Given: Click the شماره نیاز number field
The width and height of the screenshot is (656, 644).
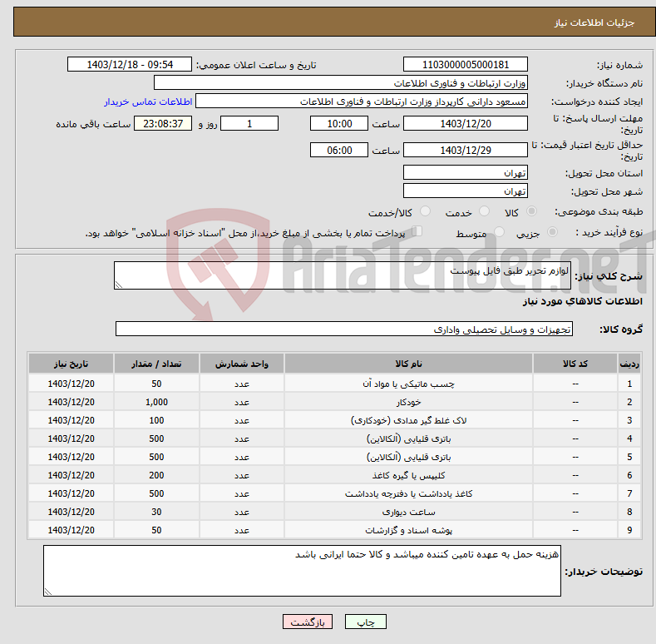Looking at the screenshot, I should tap(466, 65).
